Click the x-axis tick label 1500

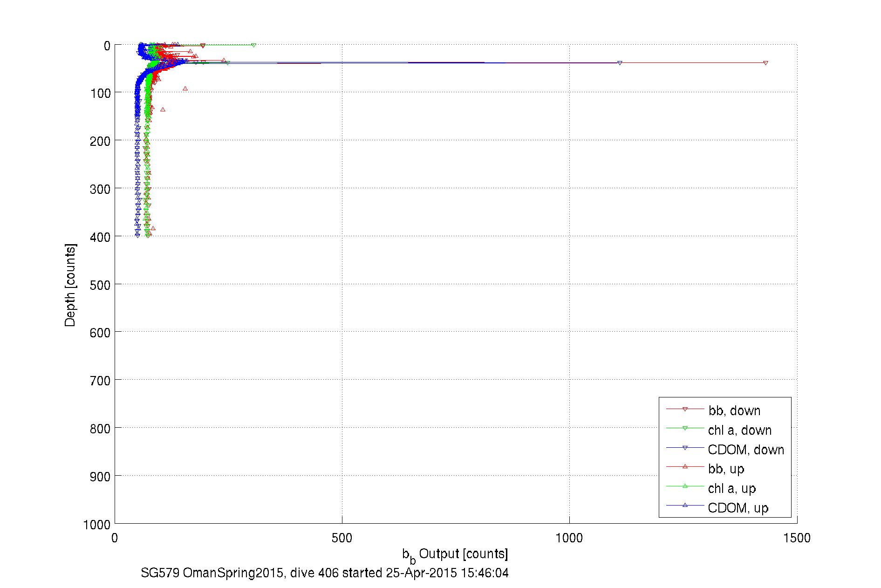(x=797, y=538)
